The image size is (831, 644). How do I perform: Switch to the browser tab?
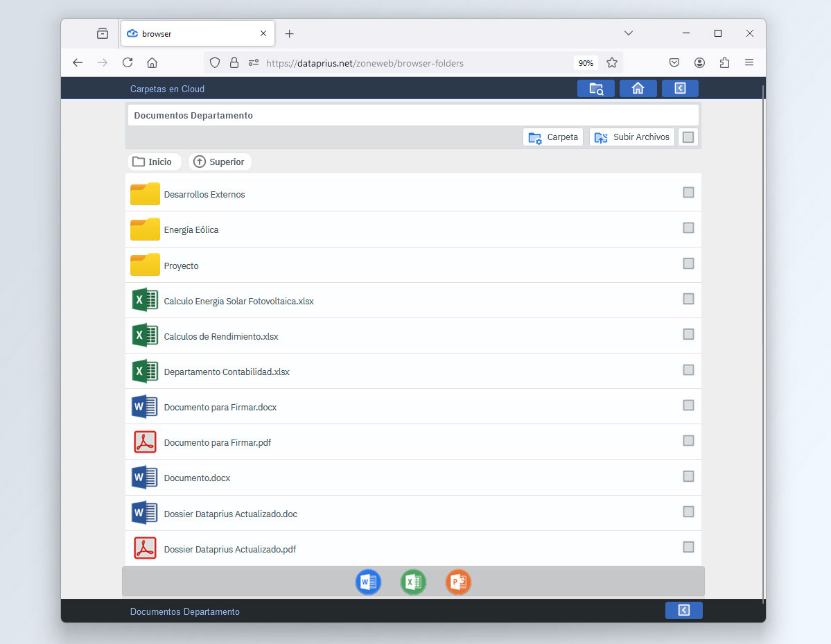pyautogui.click(x=197, y=33)
